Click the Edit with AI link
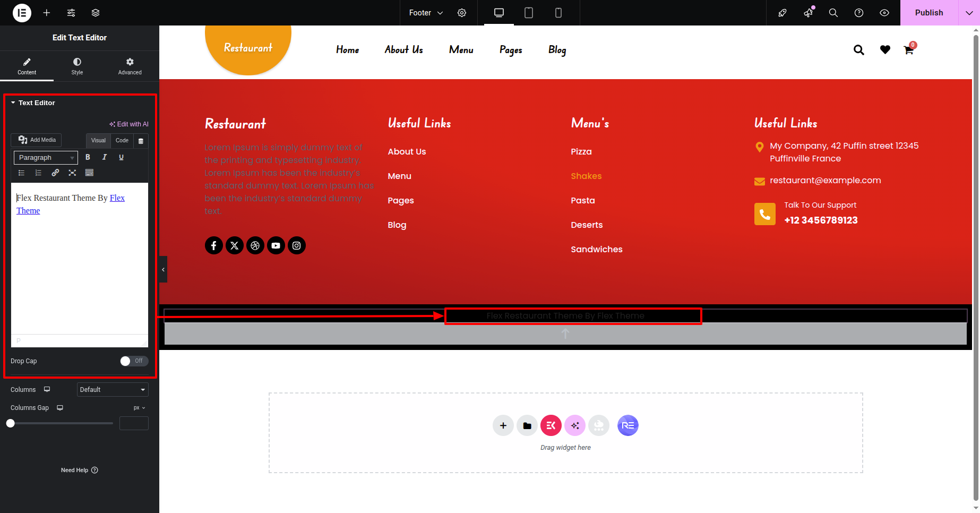 click(129, 124)
